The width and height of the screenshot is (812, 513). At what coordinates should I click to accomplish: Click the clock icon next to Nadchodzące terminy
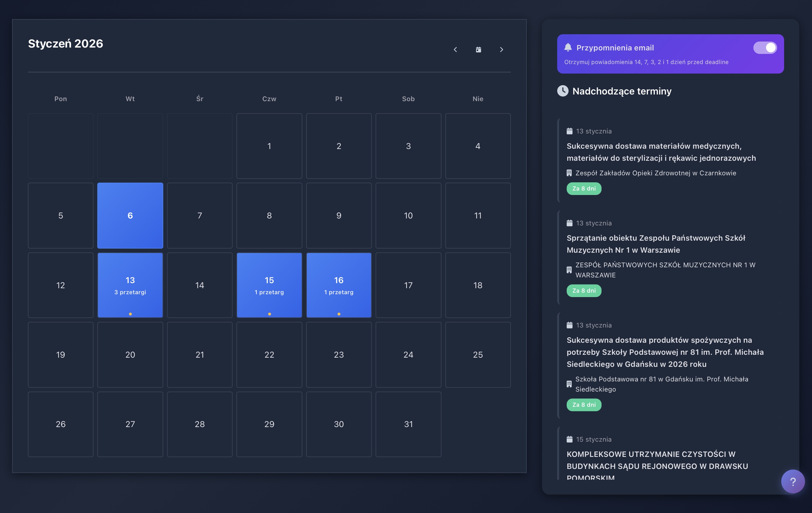pos(563,91)
